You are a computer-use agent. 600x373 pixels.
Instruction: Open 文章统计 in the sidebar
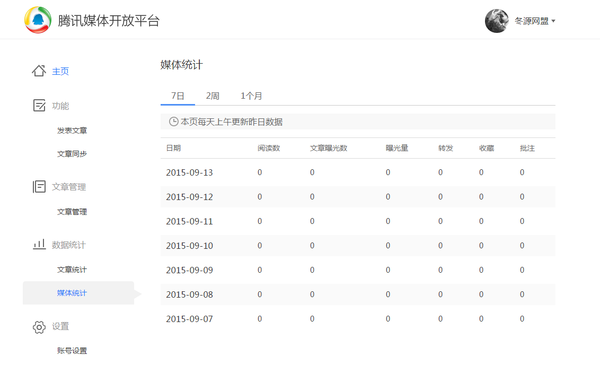point(72,270)
